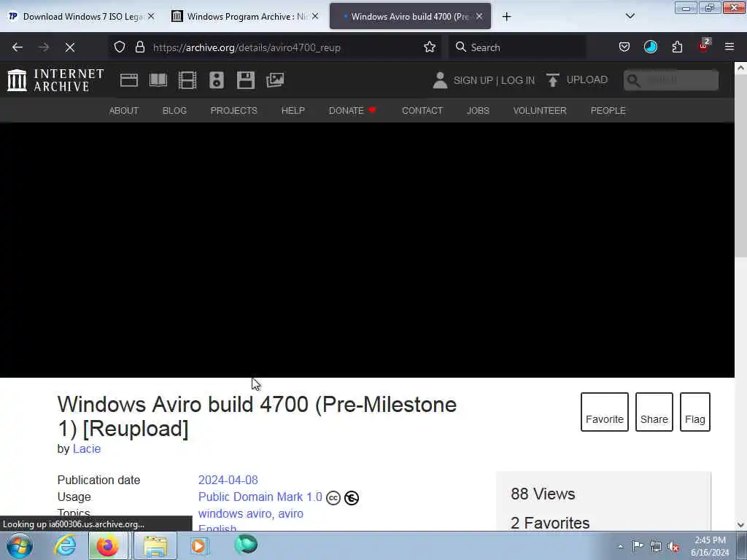Image resolution: width=747 pixels, height=560 pixels.
Task: Open Windows Explorer from taskbar
Action: (155, 545)
